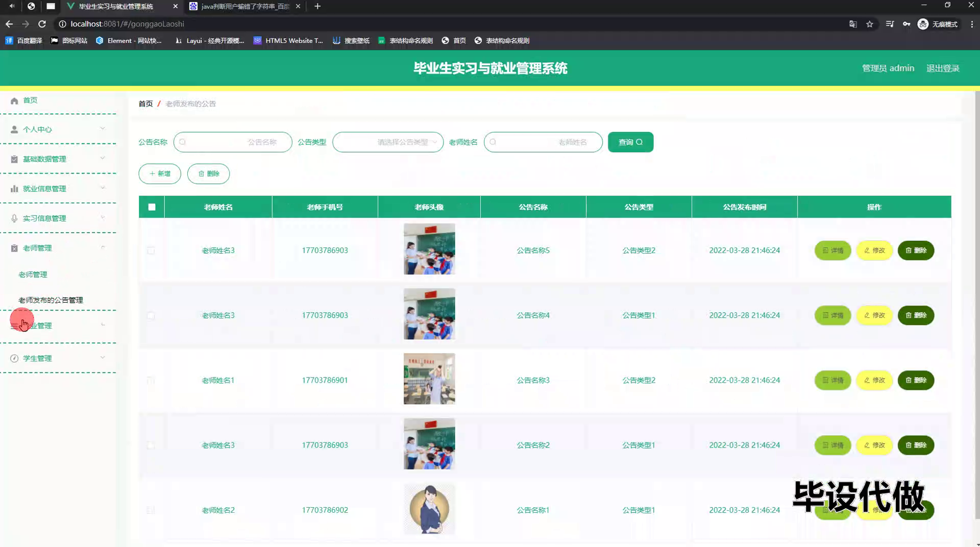Check the row for 公告名称1

point(151,510)
